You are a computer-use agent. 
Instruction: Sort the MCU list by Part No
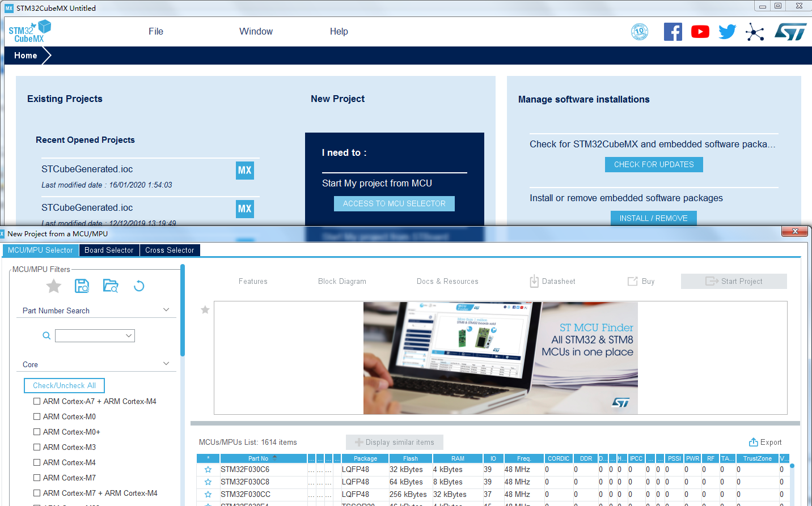click(264, 458)
